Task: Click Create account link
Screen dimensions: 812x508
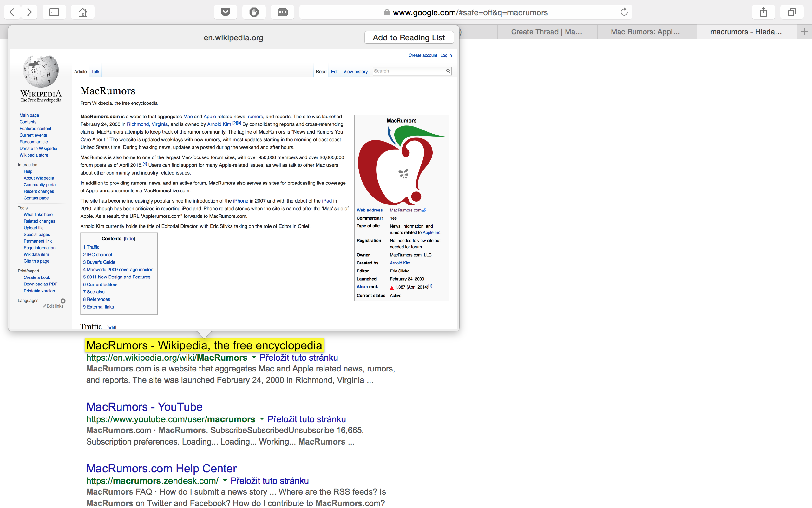Action: coord(423,56)
